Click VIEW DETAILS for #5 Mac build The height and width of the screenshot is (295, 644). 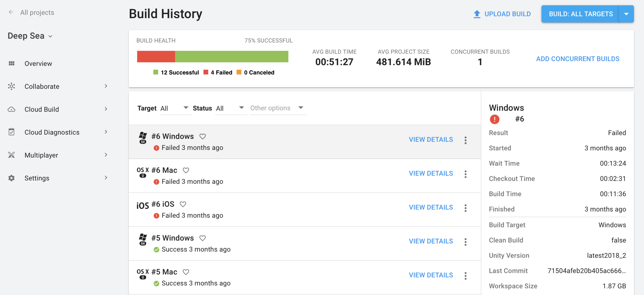(x=431, y=275)
